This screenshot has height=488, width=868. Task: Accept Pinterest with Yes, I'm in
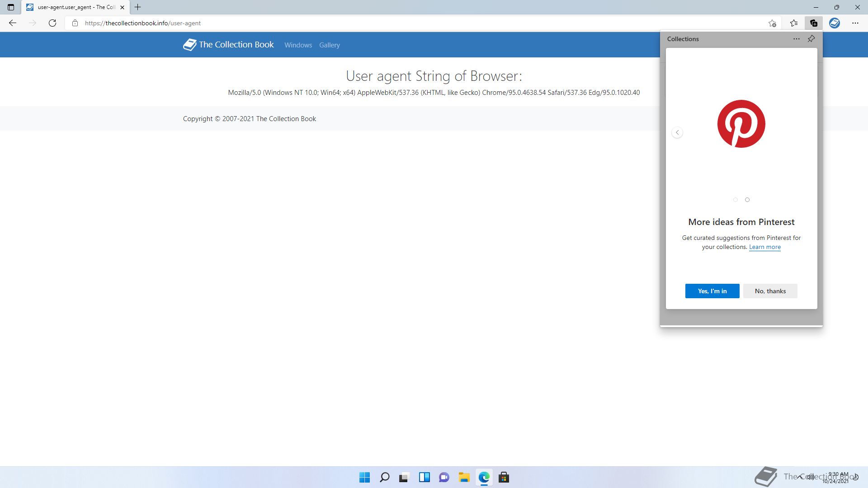click(712, 291)
